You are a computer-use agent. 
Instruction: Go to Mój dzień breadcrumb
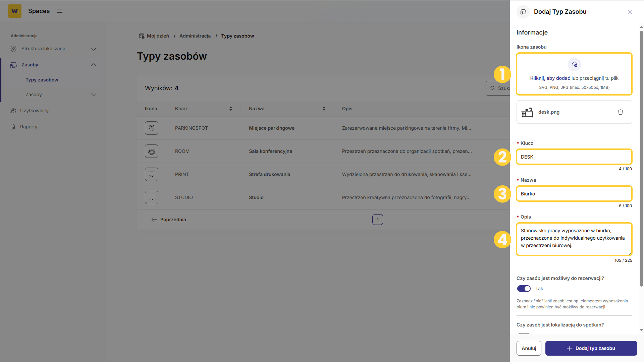(158, 36)
